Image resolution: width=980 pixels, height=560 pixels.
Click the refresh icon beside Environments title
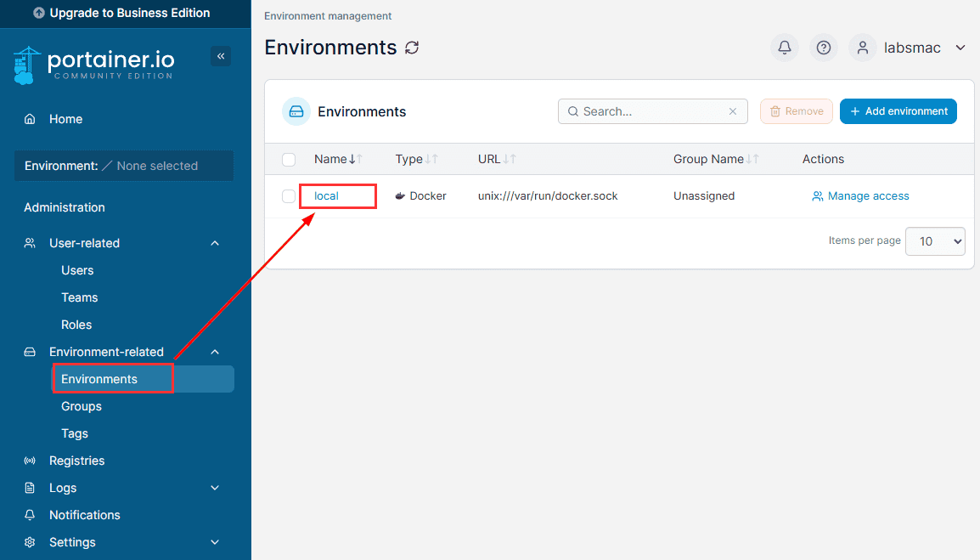412,48
